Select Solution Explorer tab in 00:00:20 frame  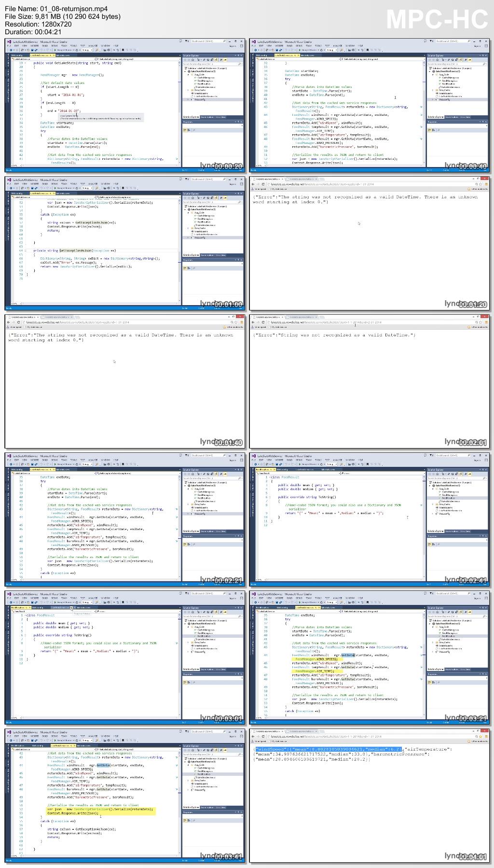[191, 117]
